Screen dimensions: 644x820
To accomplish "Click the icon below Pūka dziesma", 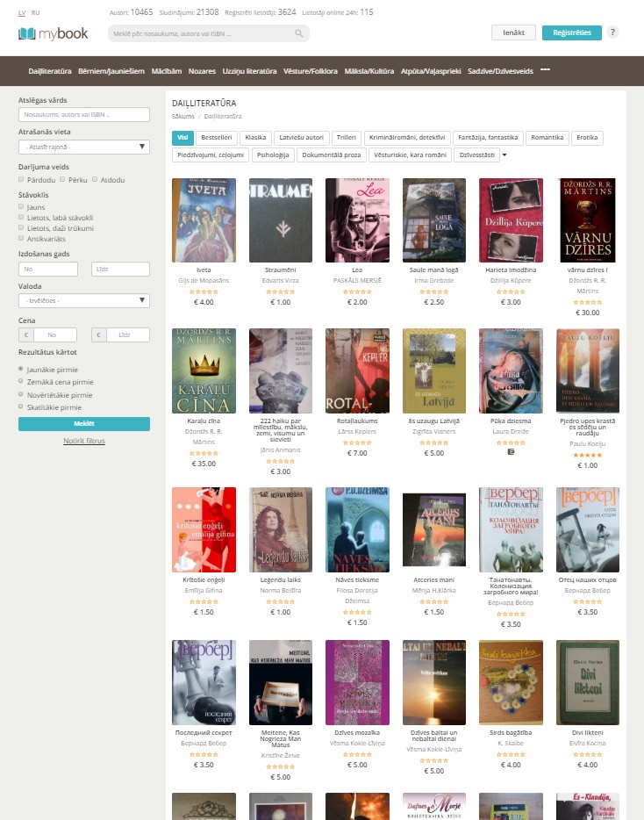I will (x=511, y=451).
